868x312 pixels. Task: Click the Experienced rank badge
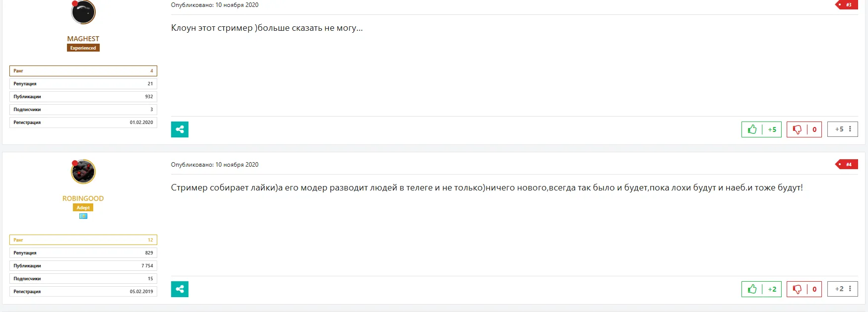(x=83, y=48)
